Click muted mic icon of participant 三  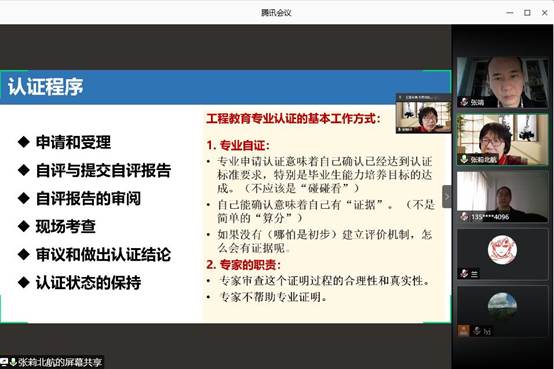tap(464, 274)
